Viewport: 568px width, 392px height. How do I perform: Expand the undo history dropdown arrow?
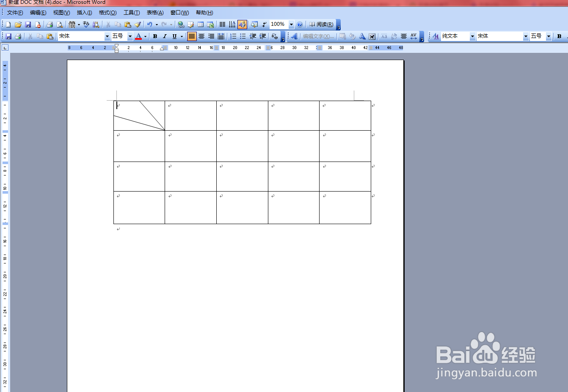click(x=157, y=25)
